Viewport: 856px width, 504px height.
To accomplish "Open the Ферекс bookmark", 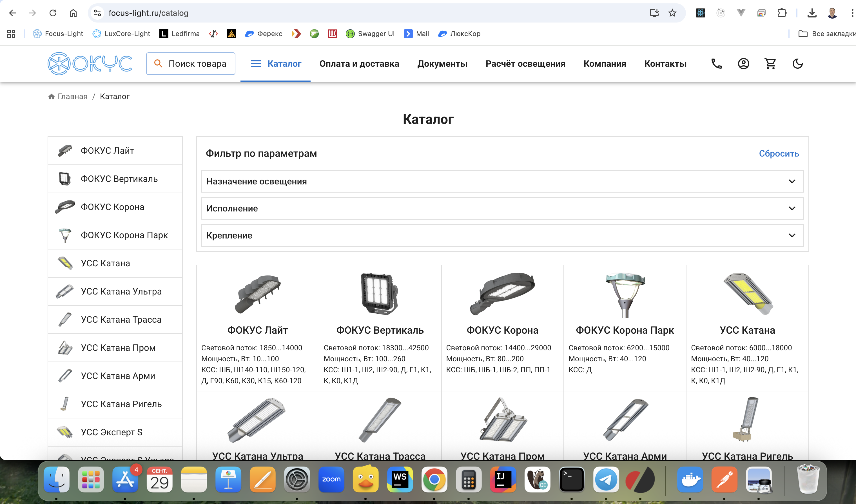I will [x=264, y=34].
